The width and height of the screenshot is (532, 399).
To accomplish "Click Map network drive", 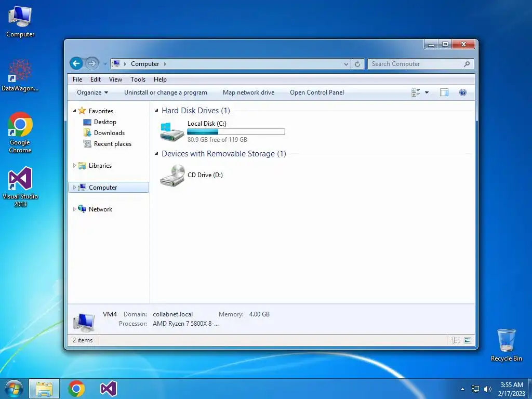I will (x=249, y=92).
